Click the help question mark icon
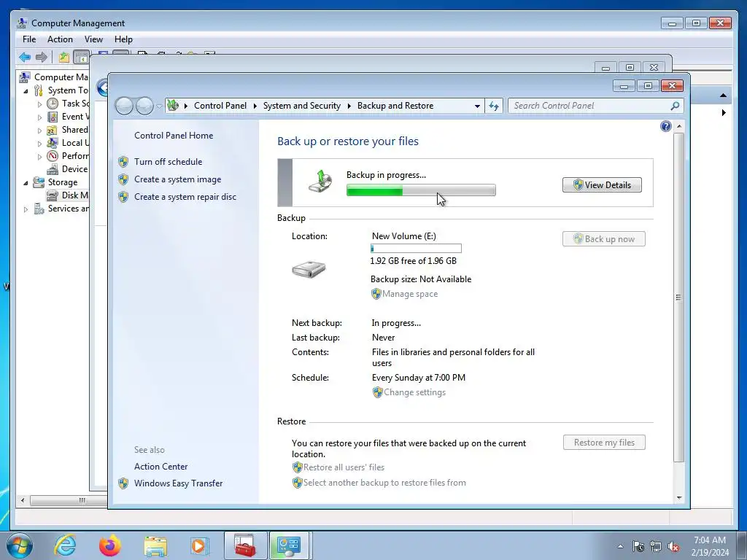Viewport: 747px width, 560px height. tap(666, 126)
